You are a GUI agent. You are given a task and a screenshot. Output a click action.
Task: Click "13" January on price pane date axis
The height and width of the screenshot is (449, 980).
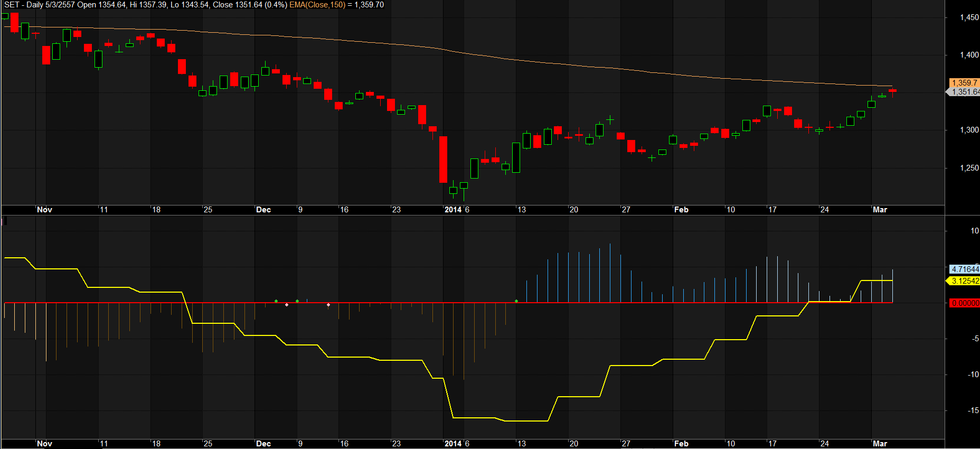coord(522,210)
